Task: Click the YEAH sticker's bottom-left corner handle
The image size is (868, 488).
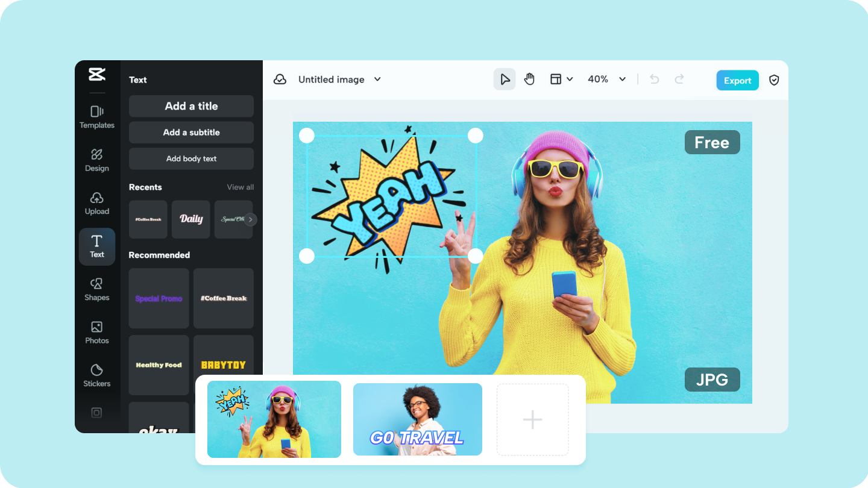Action: (x=307, y=256)
